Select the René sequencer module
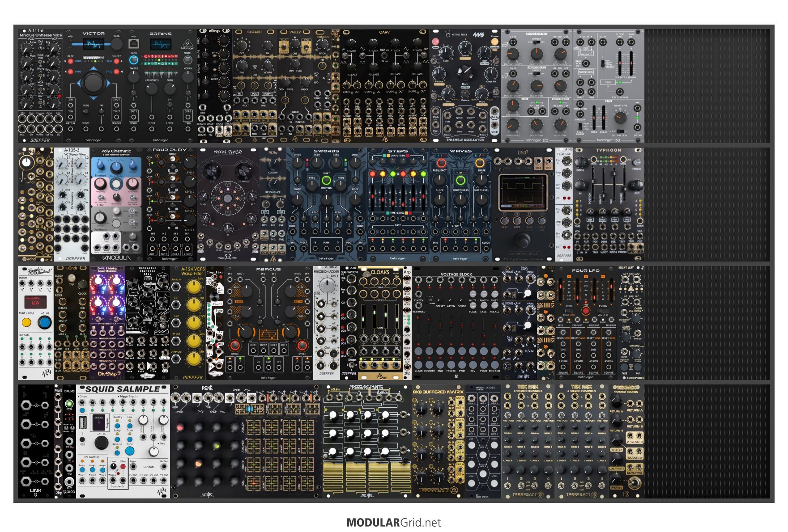Image resolution: width=788 pixels, height=532 pixels. pos(246,442)
